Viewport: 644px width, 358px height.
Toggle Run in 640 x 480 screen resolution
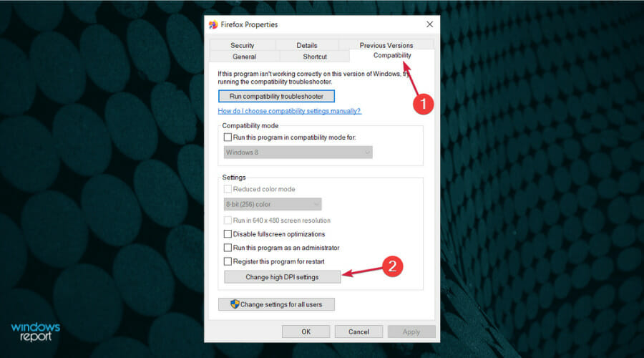228,220
